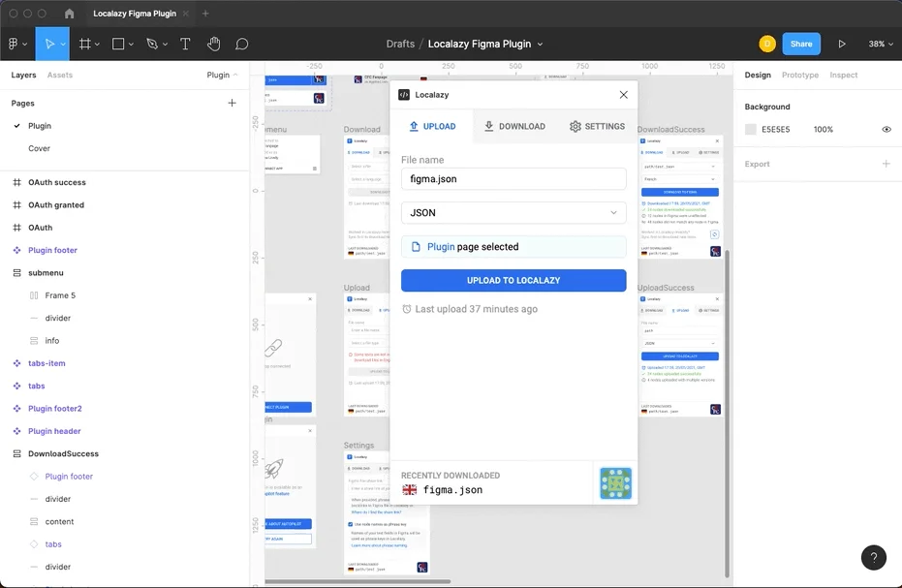Select the Comment tool

[x=242, y=44]
